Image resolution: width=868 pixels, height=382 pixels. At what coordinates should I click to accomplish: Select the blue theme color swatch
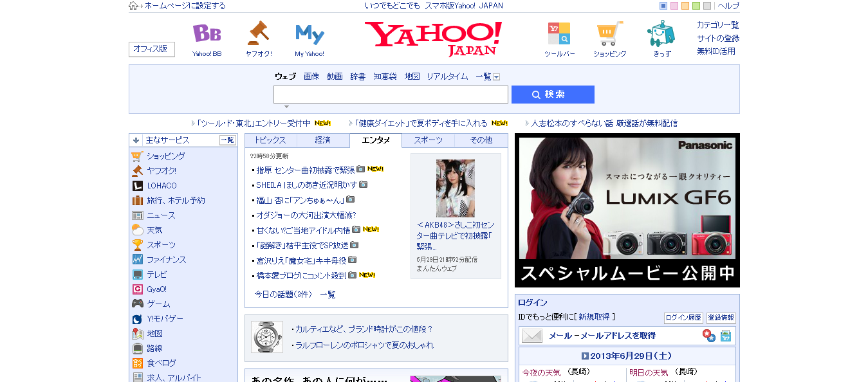[x=663, y=6]
